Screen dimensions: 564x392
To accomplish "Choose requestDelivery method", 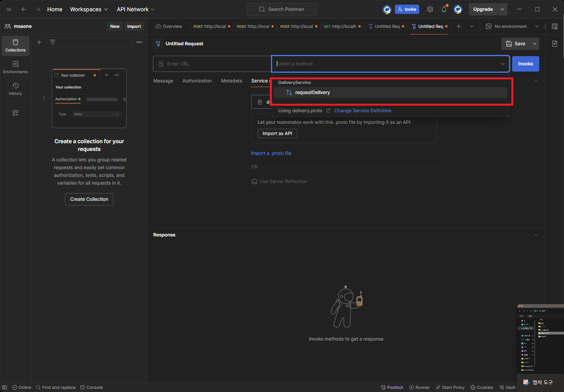I will tap(391, 92).
